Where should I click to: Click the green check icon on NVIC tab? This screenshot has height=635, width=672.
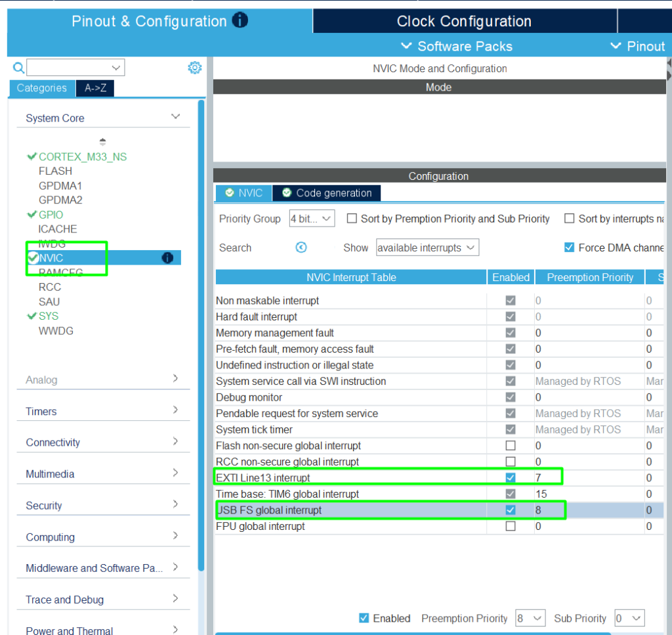pyautogui.click(x=229, y=193)
